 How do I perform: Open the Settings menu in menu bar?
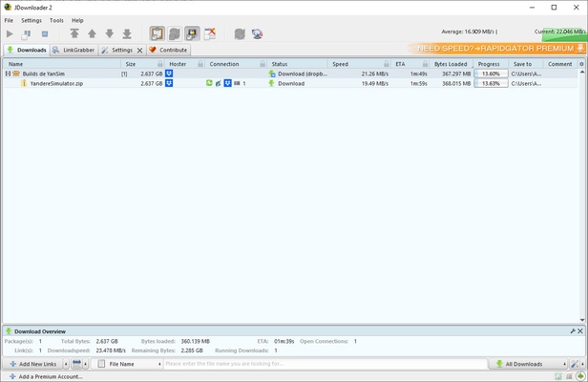31,20
